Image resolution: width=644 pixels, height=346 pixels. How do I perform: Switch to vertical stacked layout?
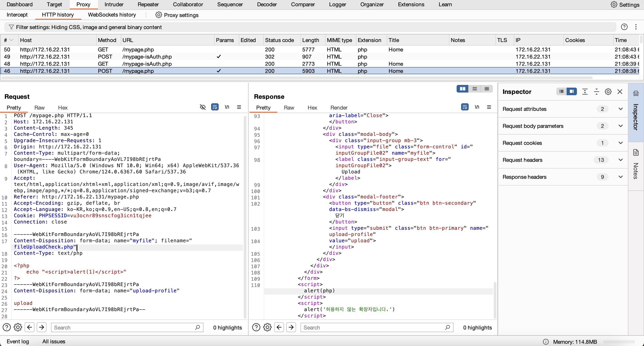coord(475,89)
